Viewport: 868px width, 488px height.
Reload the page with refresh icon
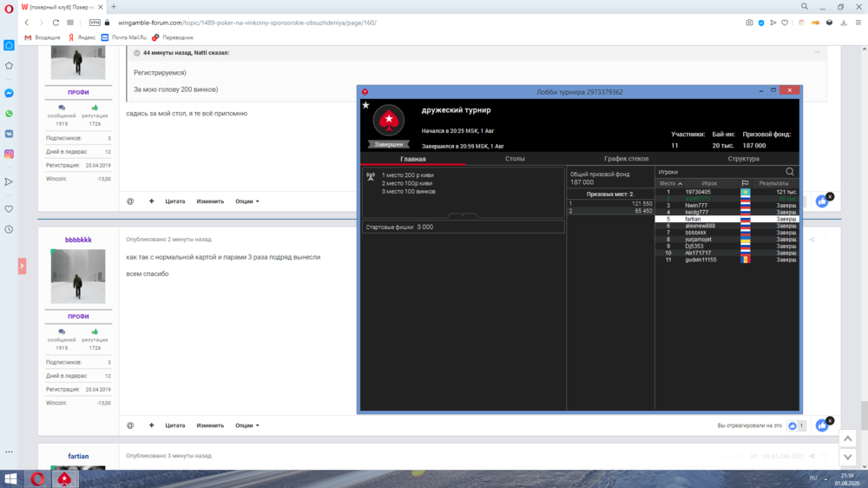coord(56,23)
